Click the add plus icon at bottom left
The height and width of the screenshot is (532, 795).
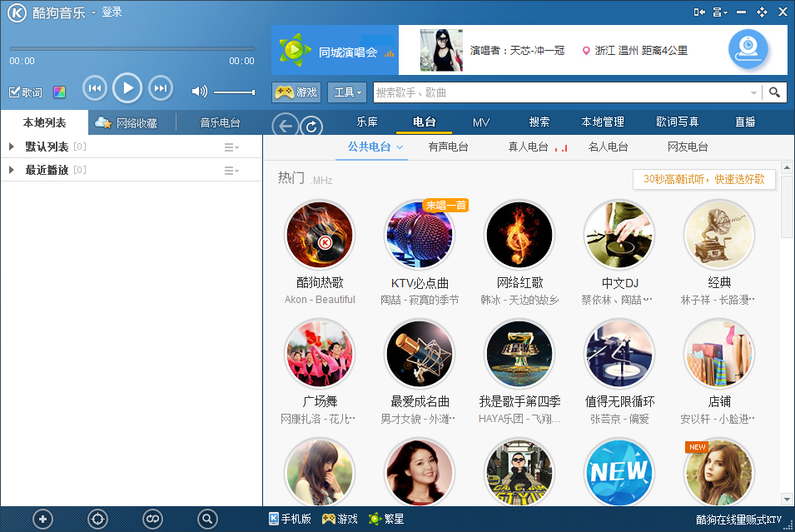[x=43, y=520]
